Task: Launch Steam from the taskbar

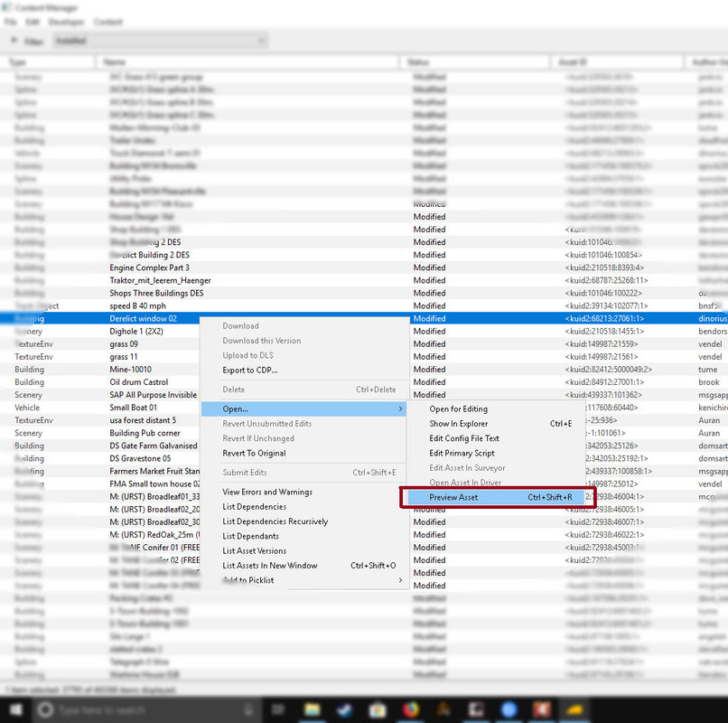Action: point(345,710)
